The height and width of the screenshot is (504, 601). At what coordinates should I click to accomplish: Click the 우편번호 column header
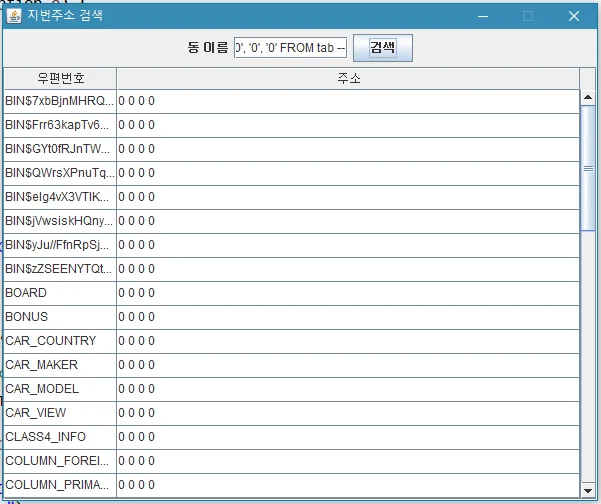[60, 79]
